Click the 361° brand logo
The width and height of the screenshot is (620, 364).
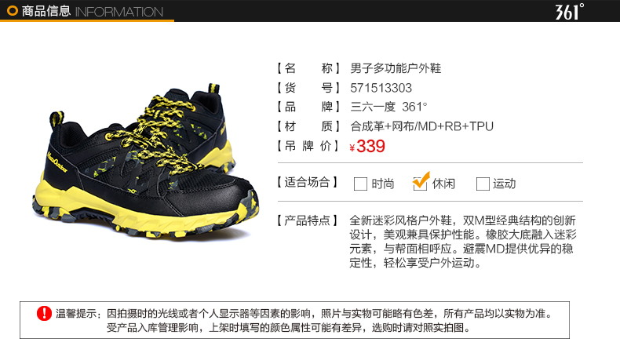569,12
